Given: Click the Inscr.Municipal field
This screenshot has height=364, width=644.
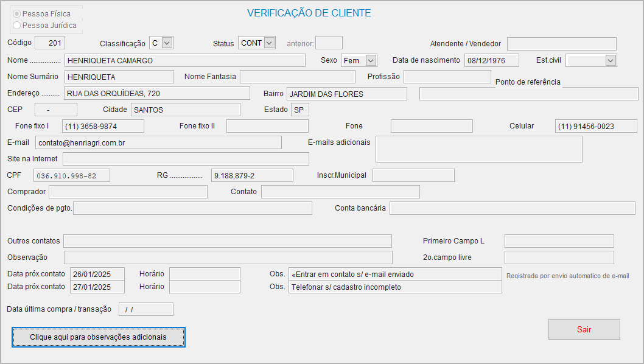Looking at the screenshot, I should pos(413,175).
